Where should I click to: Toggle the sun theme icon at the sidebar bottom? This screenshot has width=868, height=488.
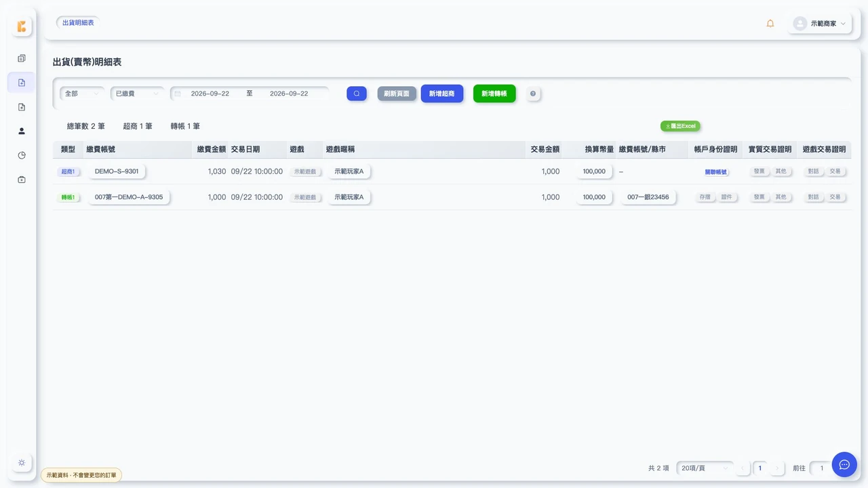coord(22,462)
